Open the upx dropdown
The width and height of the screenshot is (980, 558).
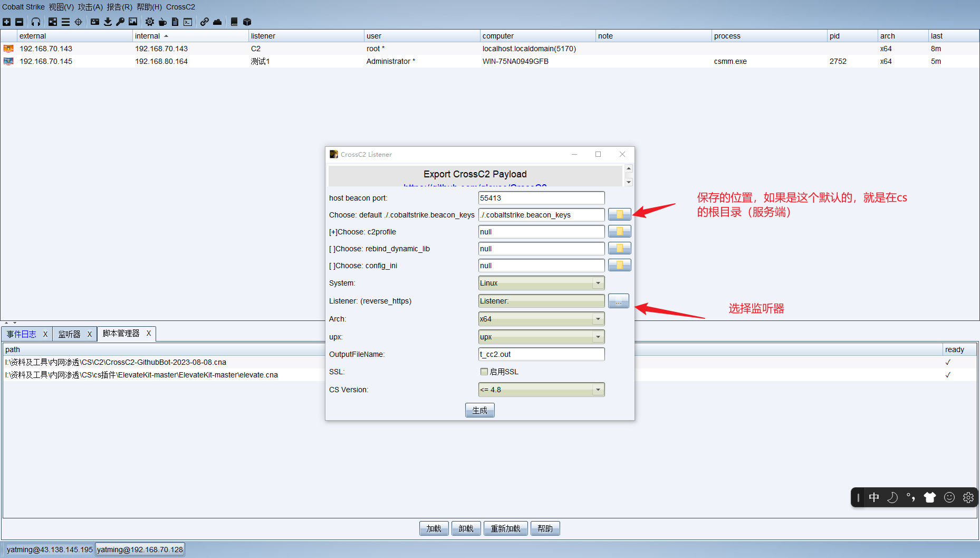click(542, 337)
